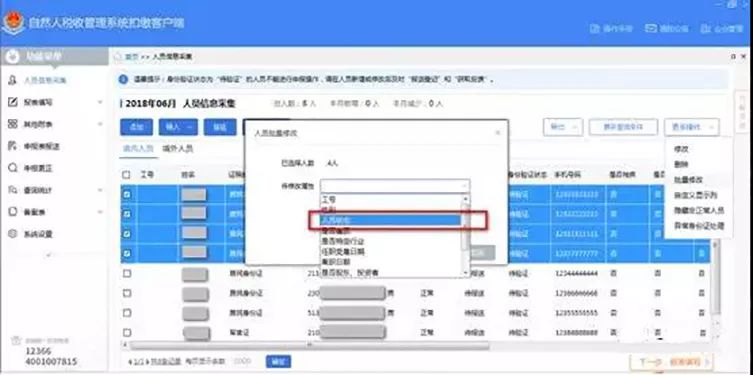Click the 人员信息采集 breadcrumb text
753x375 pixels.
(172, 57)
